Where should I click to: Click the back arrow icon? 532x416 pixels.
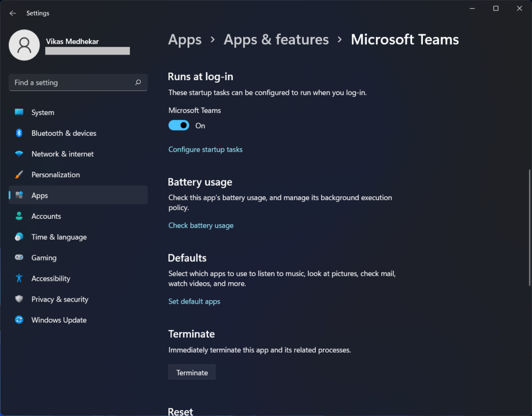tap(13, 13)
